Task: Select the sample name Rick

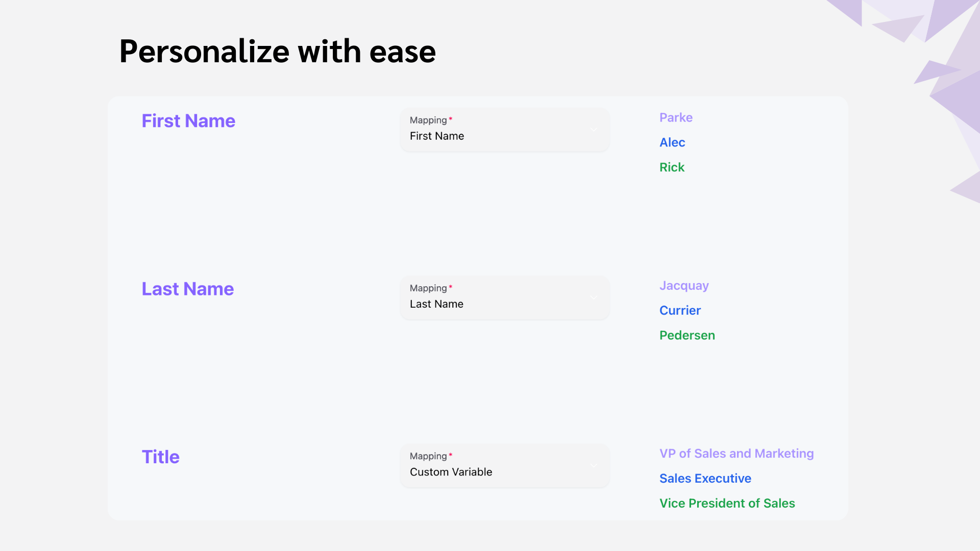Action: tap(672, 167)
